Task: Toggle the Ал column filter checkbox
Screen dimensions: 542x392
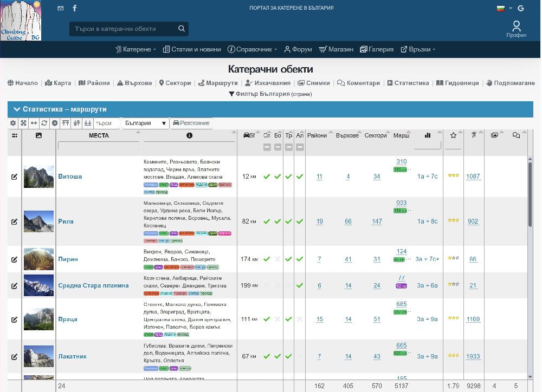Action: click(x=300, y=147)
